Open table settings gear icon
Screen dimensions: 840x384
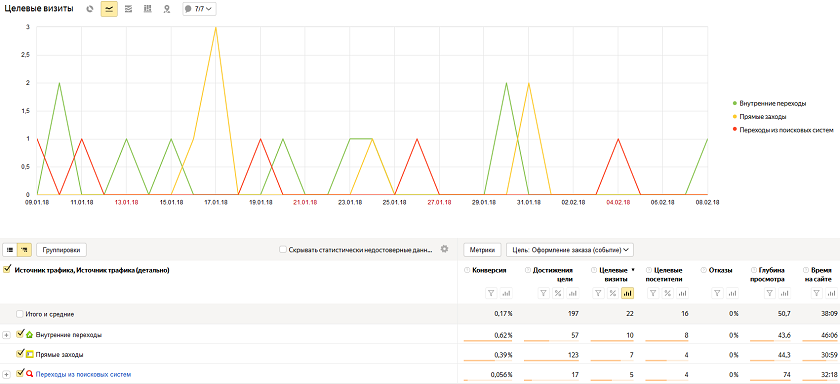pyautogui.click(x=444, y=249)
